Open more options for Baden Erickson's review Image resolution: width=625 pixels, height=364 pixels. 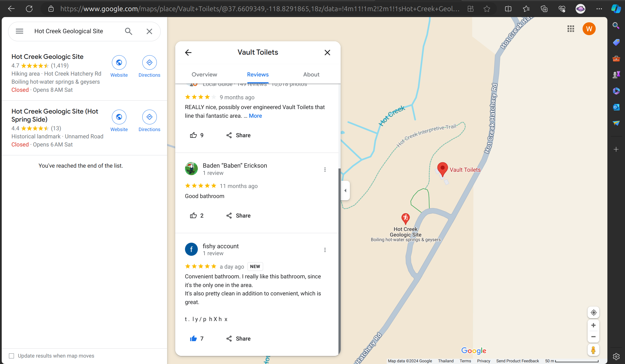click(325, 170)
